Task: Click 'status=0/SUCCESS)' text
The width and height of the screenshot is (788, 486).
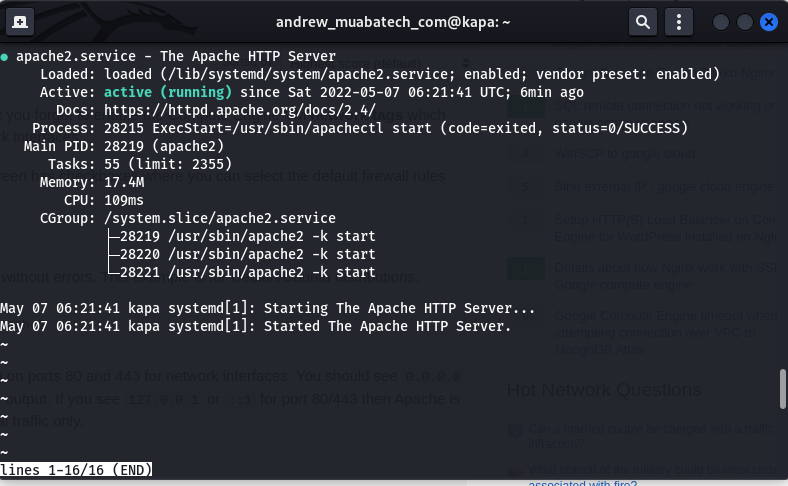Action: tap(620, 129)
